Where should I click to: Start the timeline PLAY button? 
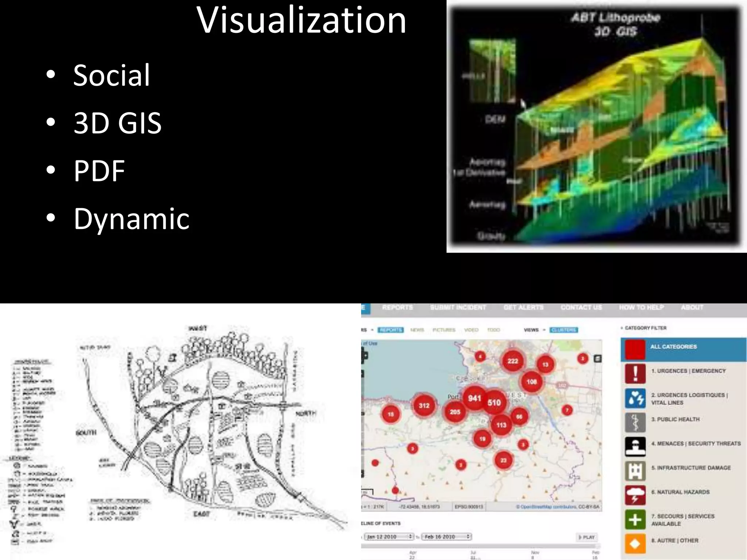(x=587, y=537)
